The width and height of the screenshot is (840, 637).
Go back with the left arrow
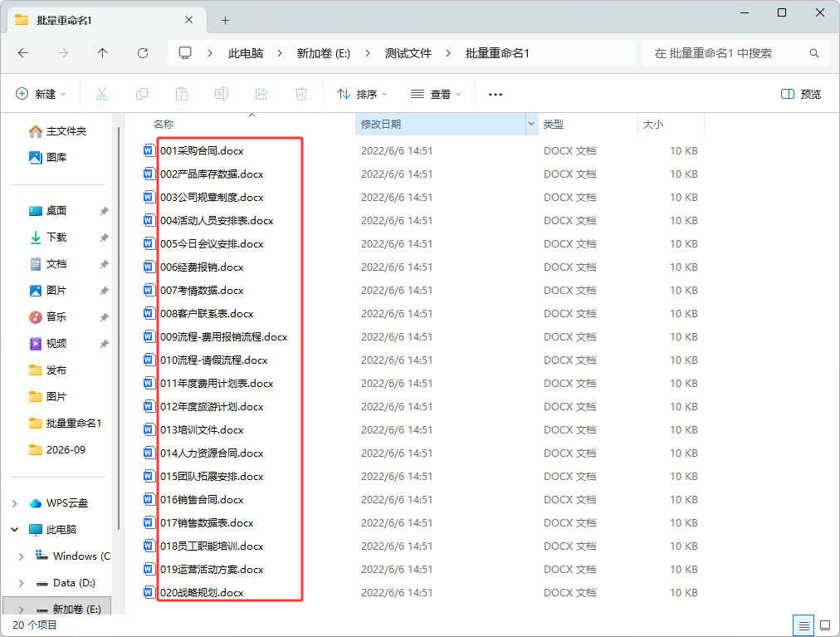23,53
